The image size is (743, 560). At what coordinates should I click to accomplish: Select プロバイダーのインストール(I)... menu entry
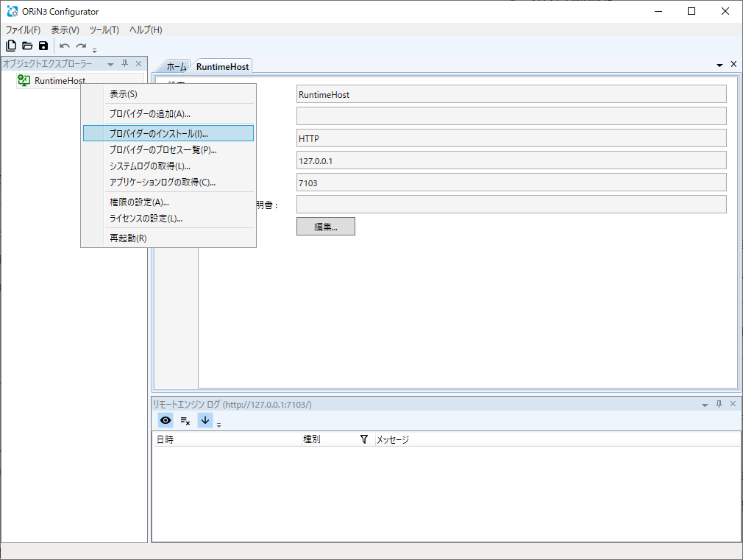click(168, 133)
